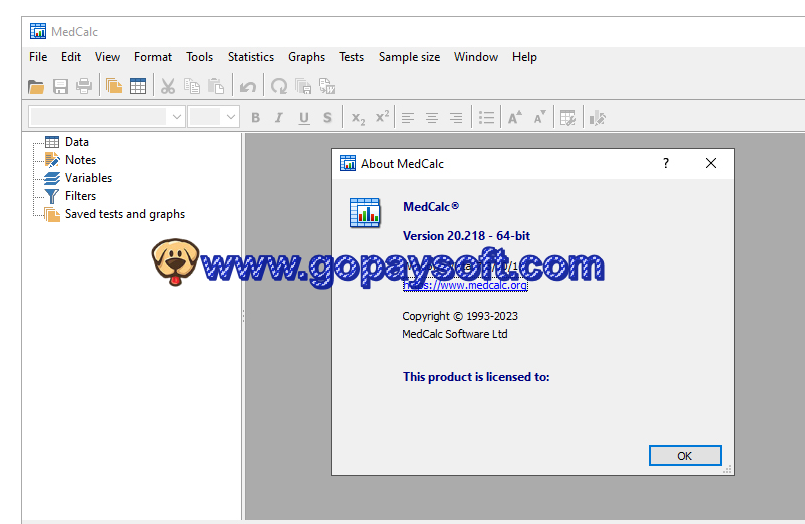Click the format graph icon
The height and width of the screenshot is (524, 805).
[x=598, y=118]
